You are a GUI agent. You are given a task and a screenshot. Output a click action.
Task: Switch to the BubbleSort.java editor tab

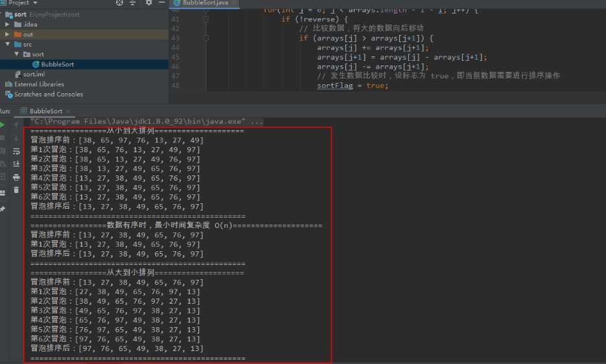pyautogui.click(x=205, y=3)
